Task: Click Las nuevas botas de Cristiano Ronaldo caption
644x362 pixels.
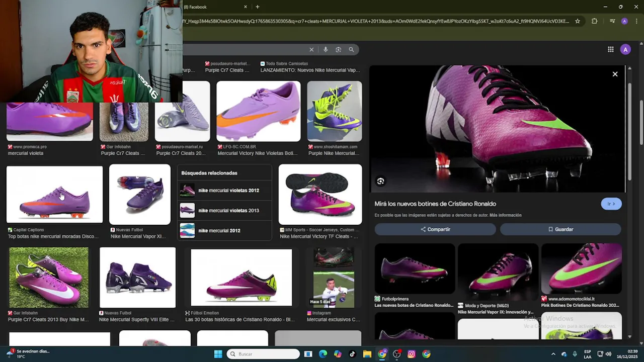Action: [414, 305]
